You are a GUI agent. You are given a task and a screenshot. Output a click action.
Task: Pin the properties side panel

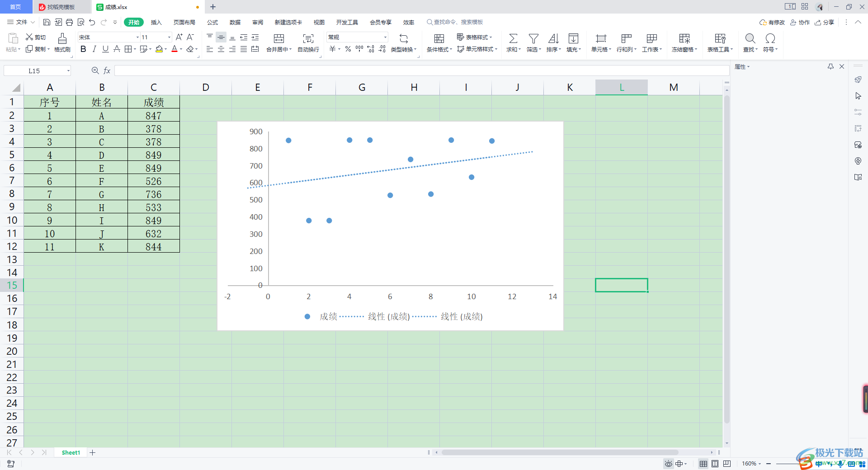point(830,66)
